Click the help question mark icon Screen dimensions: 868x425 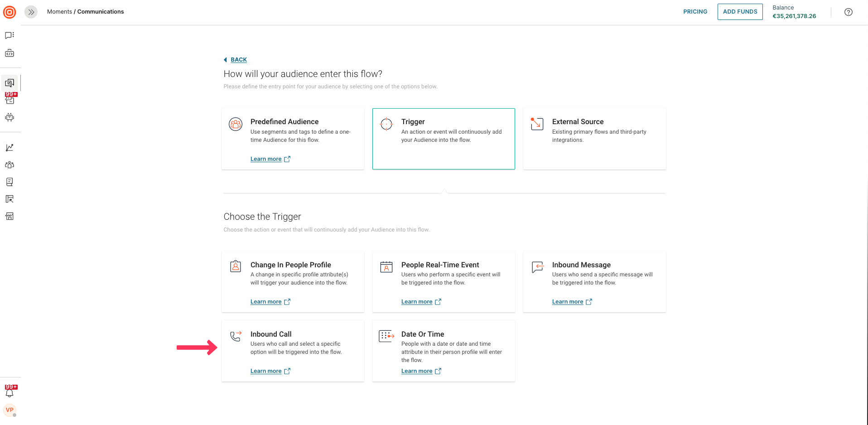pyautogui.click(x=848, y=12)
